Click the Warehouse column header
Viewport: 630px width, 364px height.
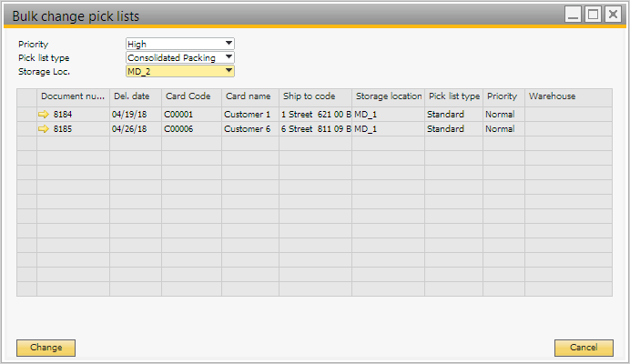click(x=568, y=96)
